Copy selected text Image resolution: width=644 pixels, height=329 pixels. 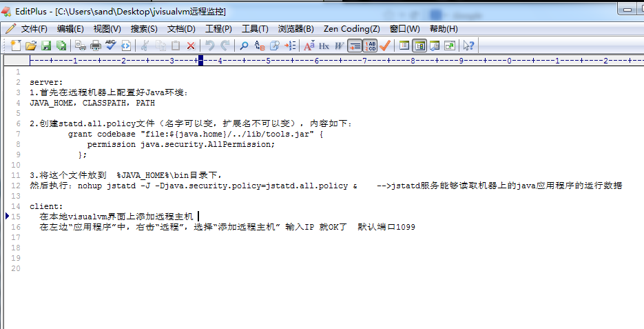[160, 46]
